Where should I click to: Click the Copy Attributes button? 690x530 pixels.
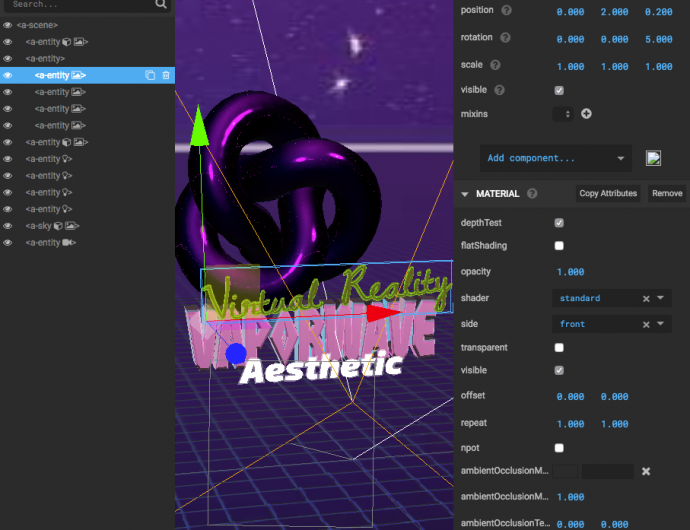pyautogui.click(x=608, y=193)
